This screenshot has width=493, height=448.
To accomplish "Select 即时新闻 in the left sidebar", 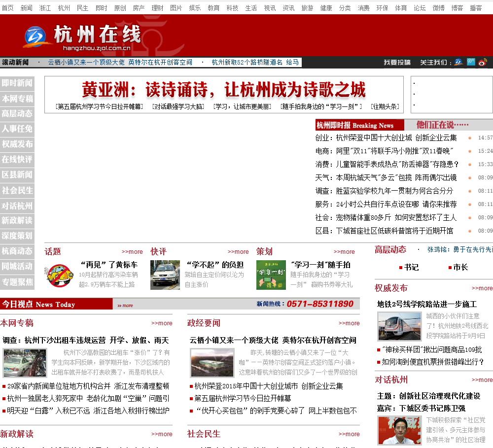I will pyautogui.click(x=17, y=83).
